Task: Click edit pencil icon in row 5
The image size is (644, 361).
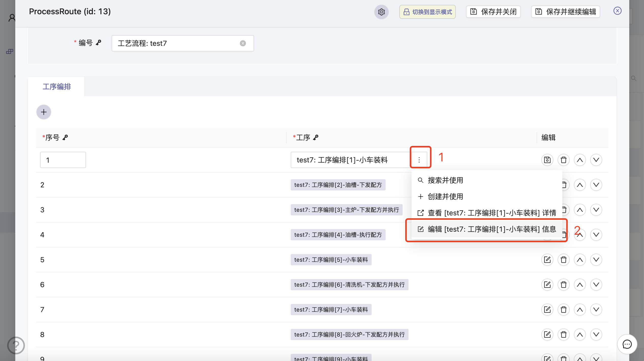Action: click(547, 260)
